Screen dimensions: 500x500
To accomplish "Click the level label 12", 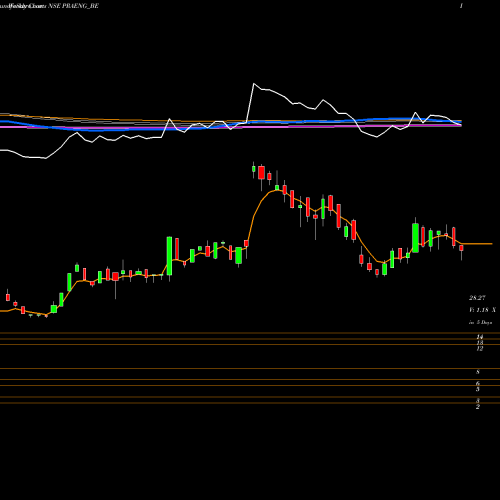I will (x=480, y=349).
